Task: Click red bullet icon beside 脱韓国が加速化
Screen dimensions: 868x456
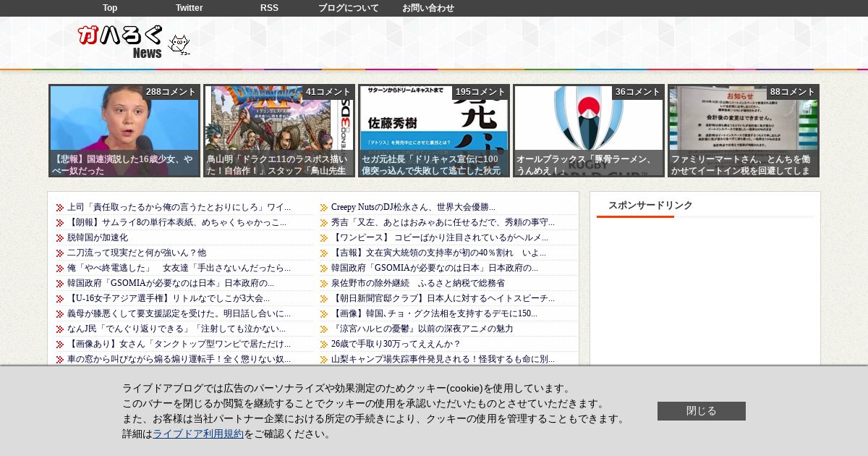Action: (x=60, y=238)
